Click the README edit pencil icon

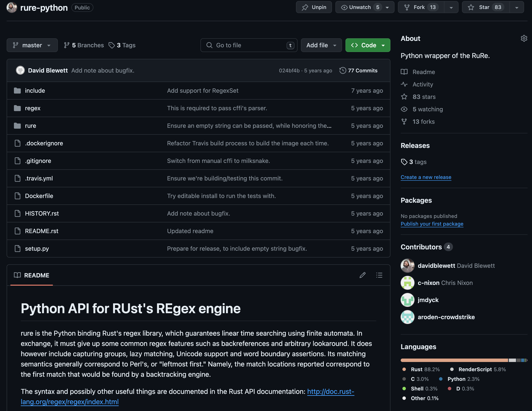(x=362, y=275)
